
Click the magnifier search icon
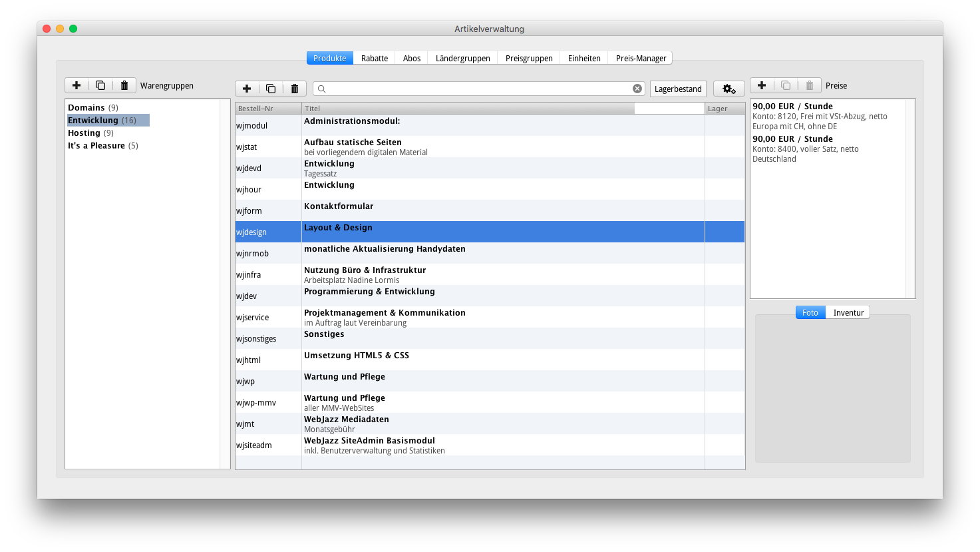pos(321,89)
